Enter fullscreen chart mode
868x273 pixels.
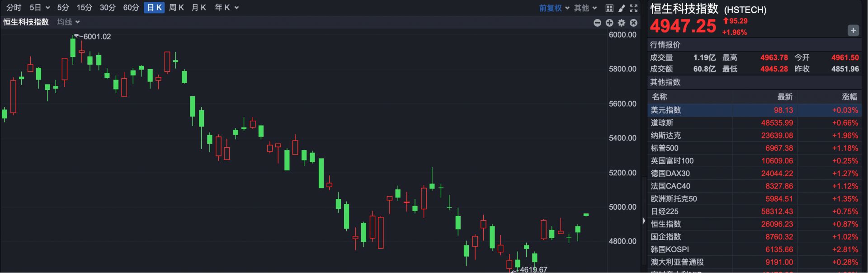634,8
